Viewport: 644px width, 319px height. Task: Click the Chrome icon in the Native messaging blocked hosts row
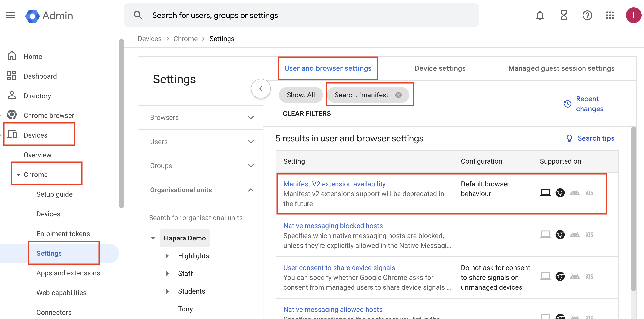560,234
